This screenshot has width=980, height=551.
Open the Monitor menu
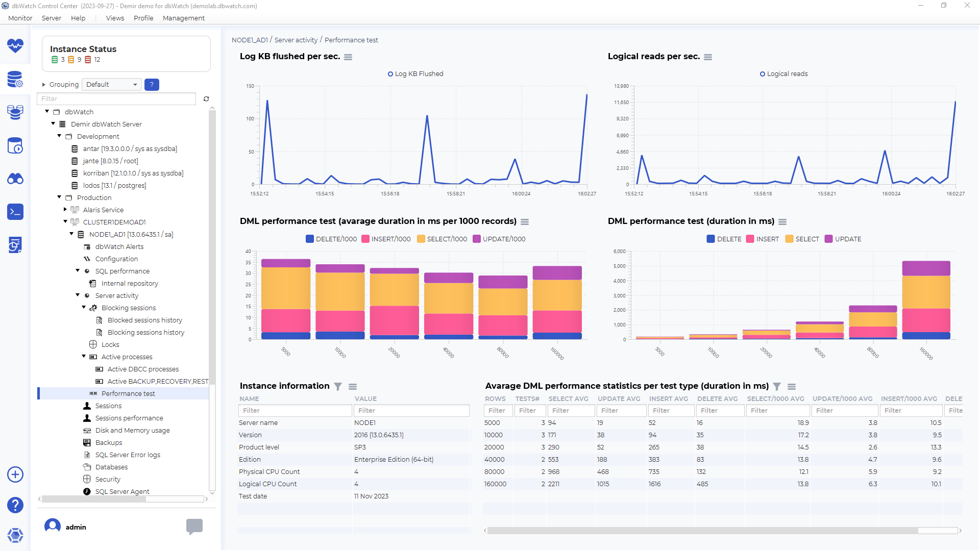point(20,18)
